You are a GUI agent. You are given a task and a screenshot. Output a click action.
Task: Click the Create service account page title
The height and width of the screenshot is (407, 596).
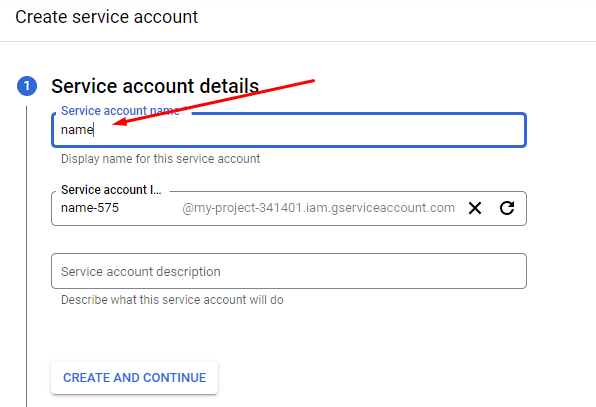106,17
